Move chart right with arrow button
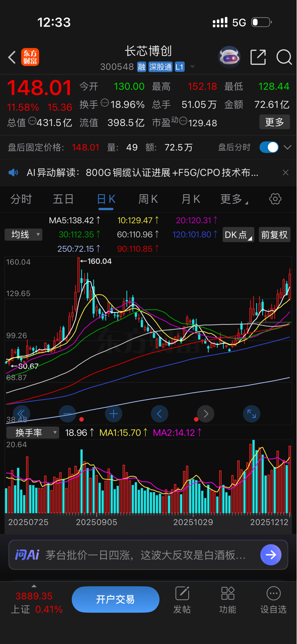The height and width of the screenshot is (644, 297). coord(206,414)
